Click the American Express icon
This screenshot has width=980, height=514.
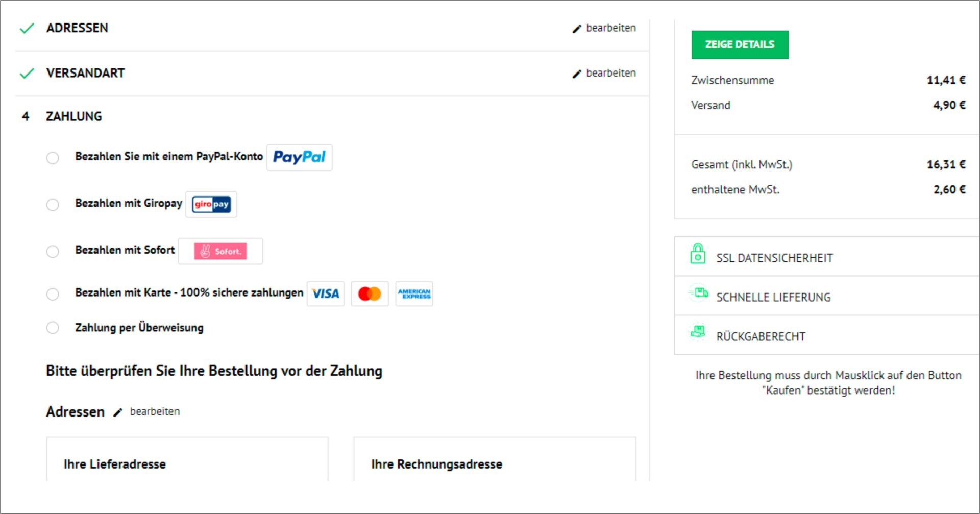(x=414, y=294)
